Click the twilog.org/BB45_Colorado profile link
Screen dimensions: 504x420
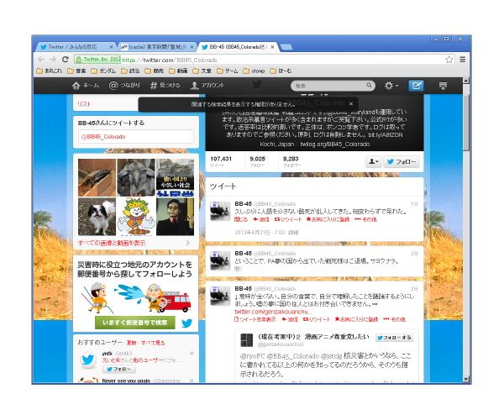(335, 144)
